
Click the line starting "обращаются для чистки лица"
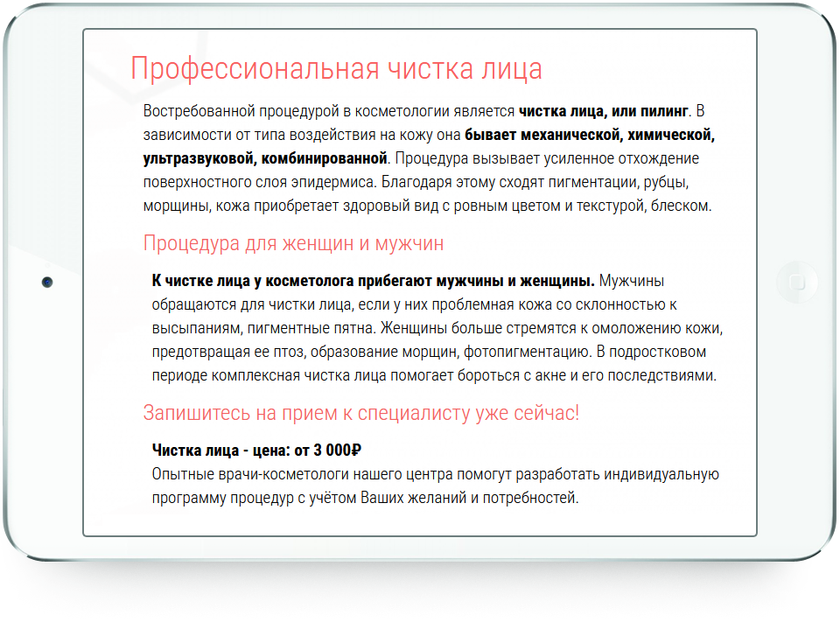point(415,304)
